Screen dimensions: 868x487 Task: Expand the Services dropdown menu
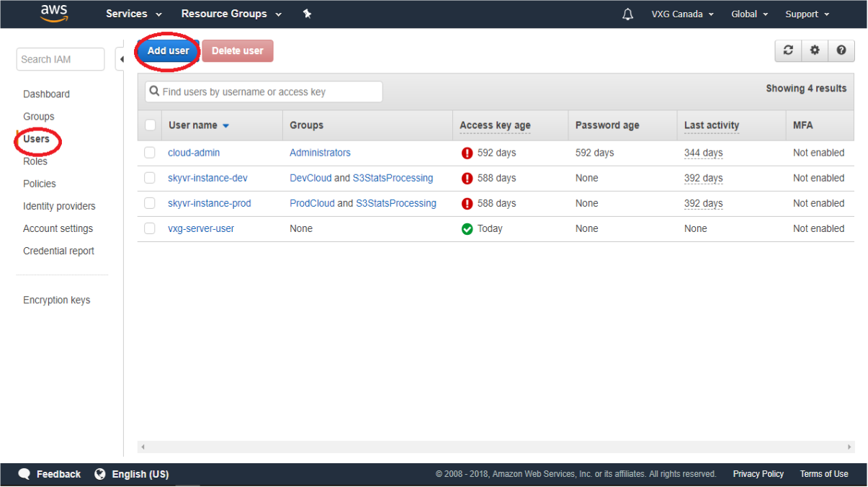pyautogui.click(x=134, y=14)
